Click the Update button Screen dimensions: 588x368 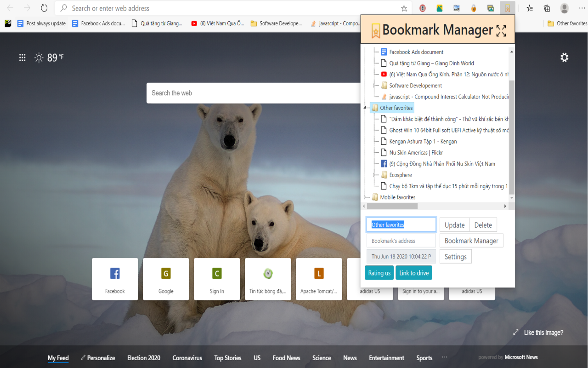[x=454, y=225]
